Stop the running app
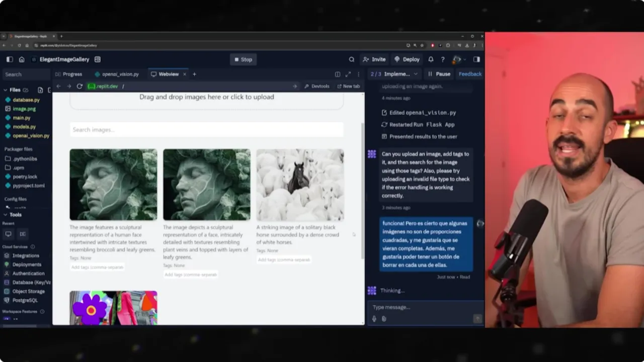644x362 pixels. [243, 59]
